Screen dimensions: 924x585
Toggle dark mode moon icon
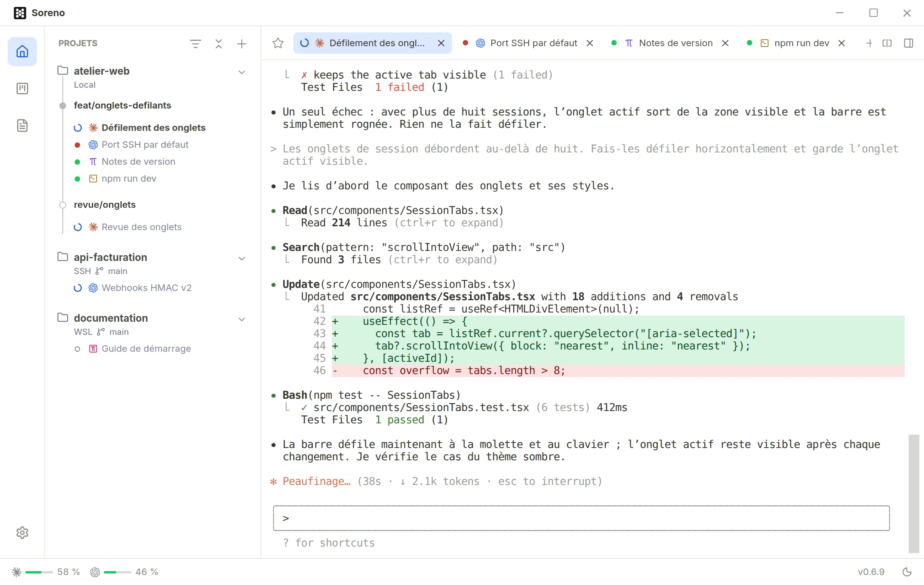click(x=907, y=572)
